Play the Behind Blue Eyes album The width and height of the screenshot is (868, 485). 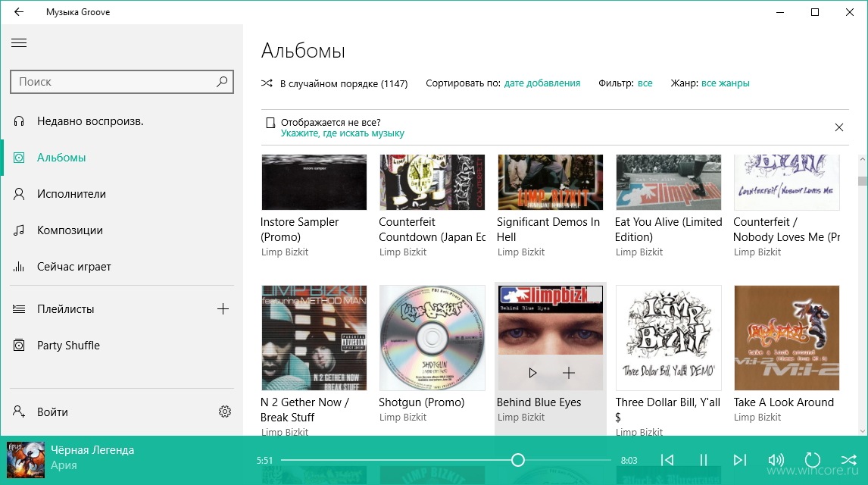point(532,373)
